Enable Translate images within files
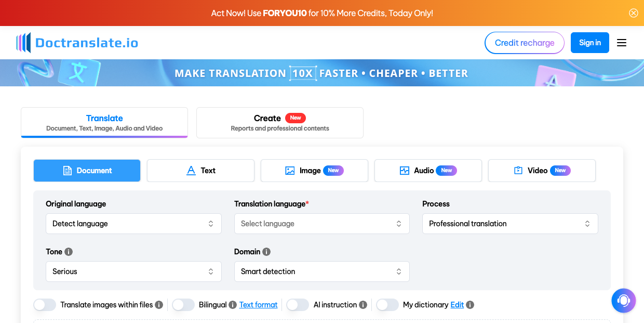 pos(45,305)
